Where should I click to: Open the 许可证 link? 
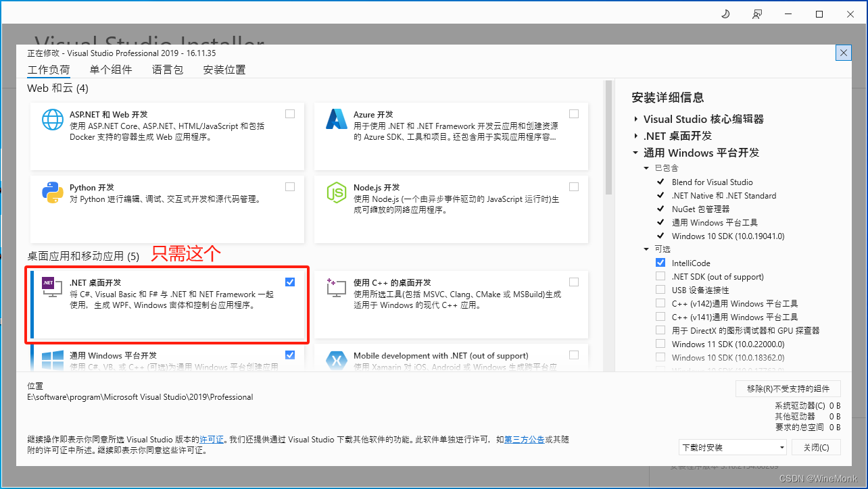tap(212, 439)
